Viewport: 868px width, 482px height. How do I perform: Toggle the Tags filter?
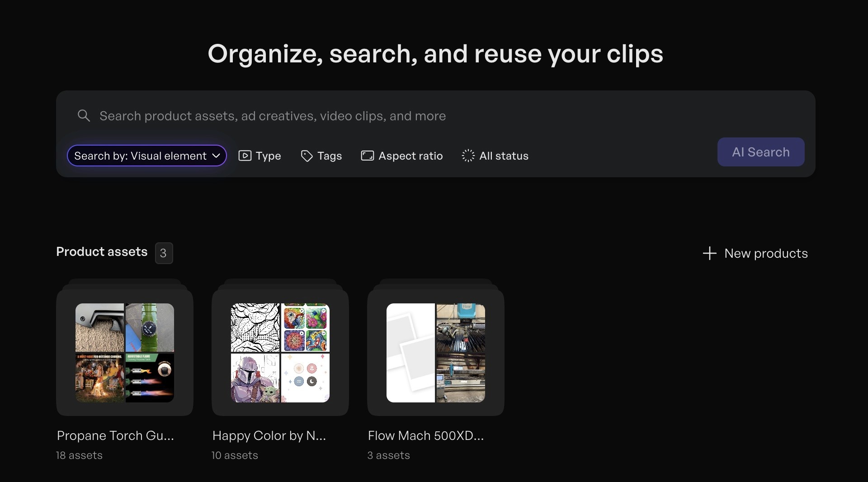[321, 156]
